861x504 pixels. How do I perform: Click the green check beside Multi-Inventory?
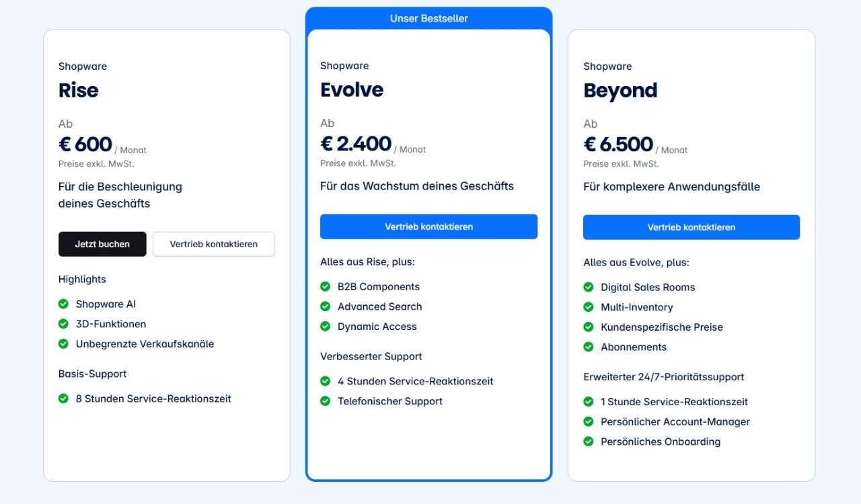pyautogui.click(x=589, y=307)
